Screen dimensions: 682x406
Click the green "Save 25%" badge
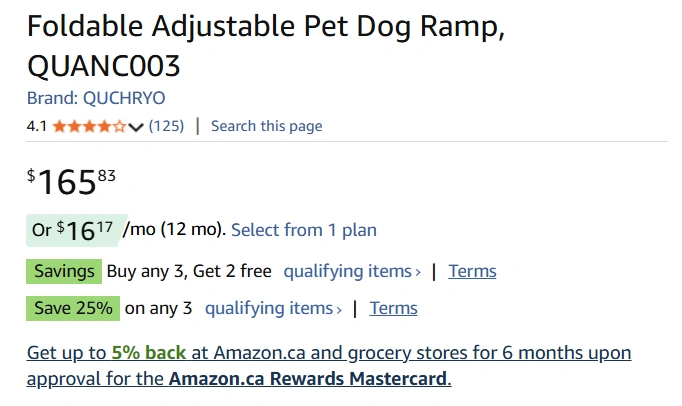click(73, 308)
